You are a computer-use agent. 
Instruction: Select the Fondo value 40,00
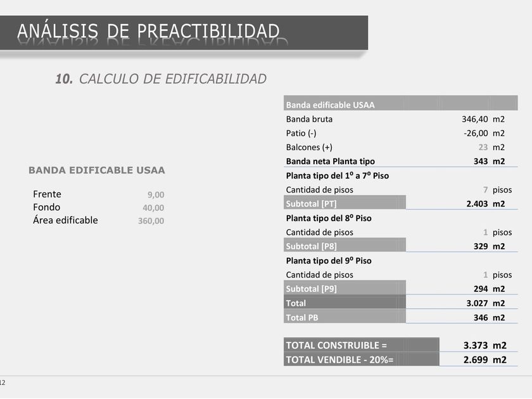pyautogui.click(x=153, y=208)
